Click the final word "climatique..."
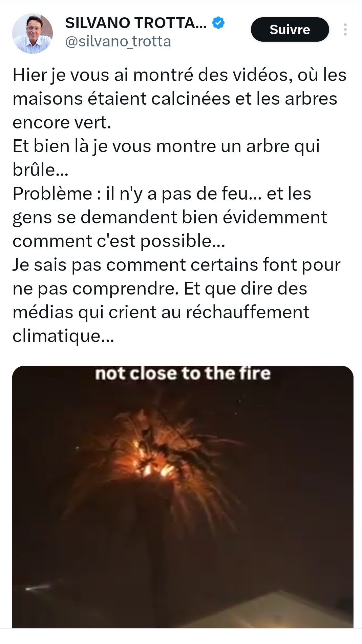This screenshot has height=644, width=362. tap(63, 336)
